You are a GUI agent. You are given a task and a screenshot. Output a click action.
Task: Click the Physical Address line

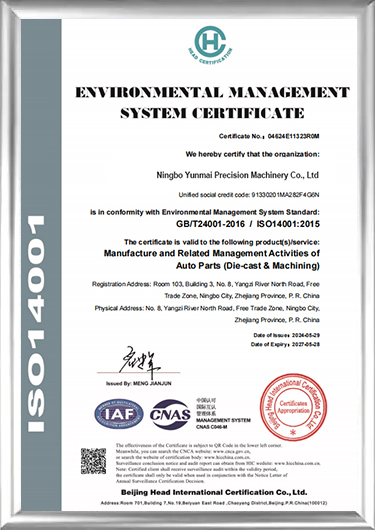[207, 314]
